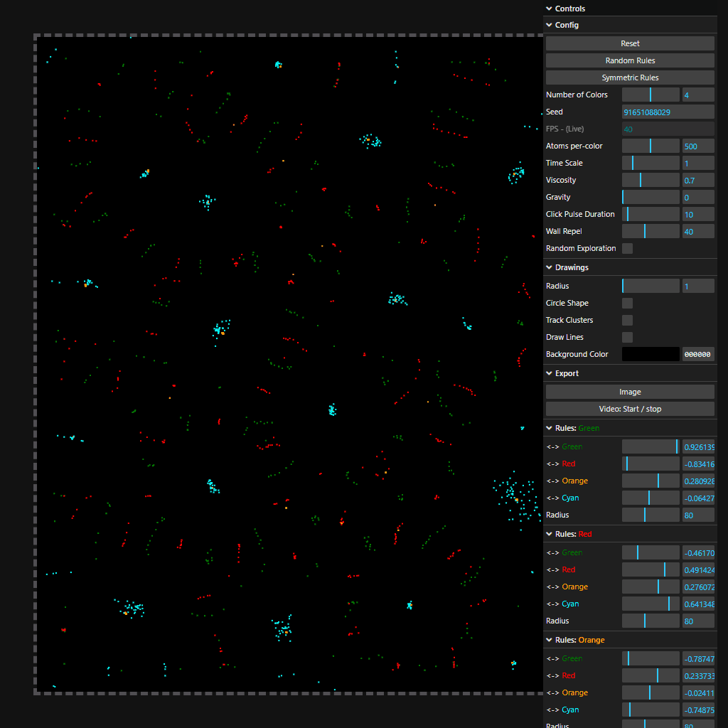728x728 pixels.
Task: Click Orange rules Green value -0.78747
Action: coord(698,658)
